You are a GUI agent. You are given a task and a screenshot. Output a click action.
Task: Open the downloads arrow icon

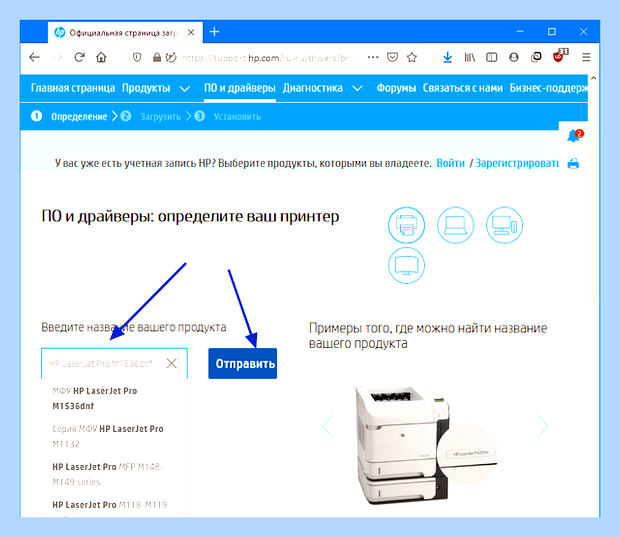point(447,58)
